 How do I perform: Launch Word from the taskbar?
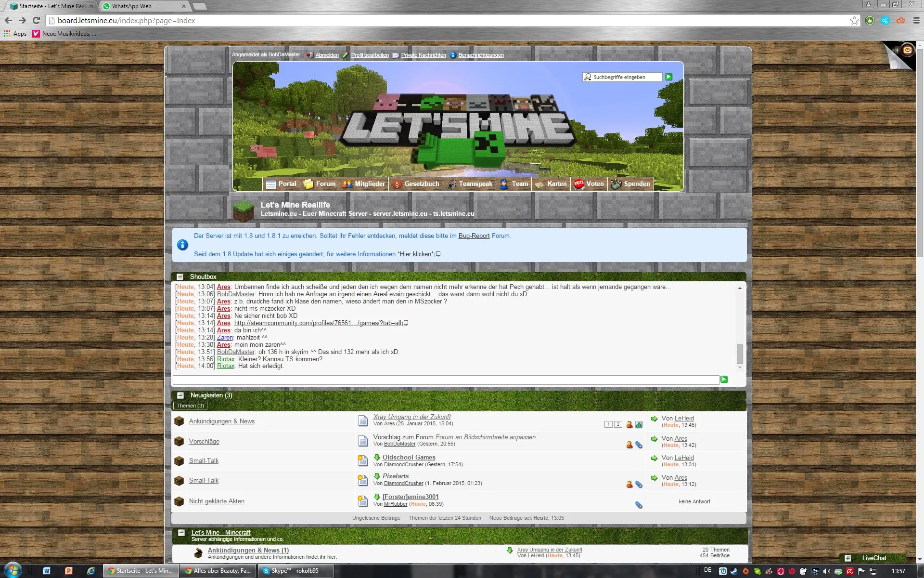coord(47,571)
